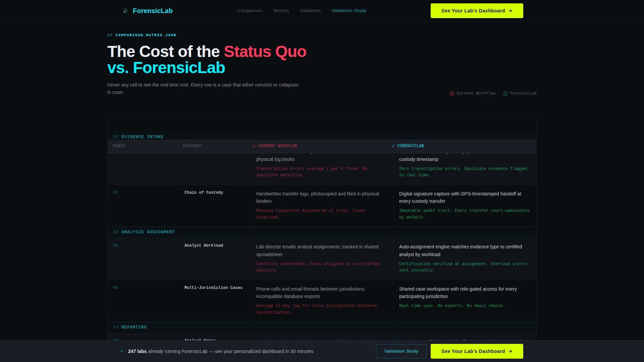Click the warning icon beside Current Workflow header

[254, 146]
